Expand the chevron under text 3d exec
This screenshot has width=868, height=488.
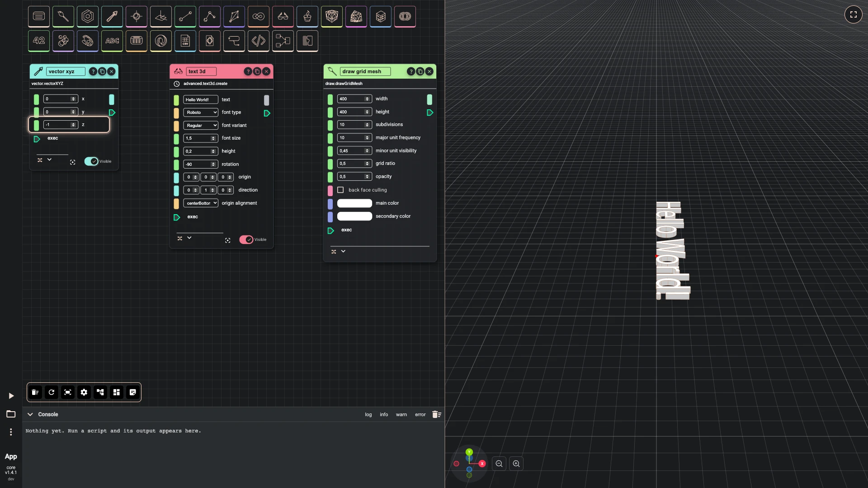click(189, 238)
